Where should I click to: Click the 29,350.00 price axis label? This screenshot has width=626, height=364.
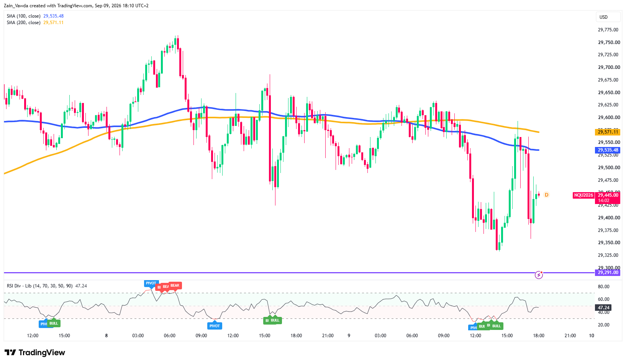point(608,243)
